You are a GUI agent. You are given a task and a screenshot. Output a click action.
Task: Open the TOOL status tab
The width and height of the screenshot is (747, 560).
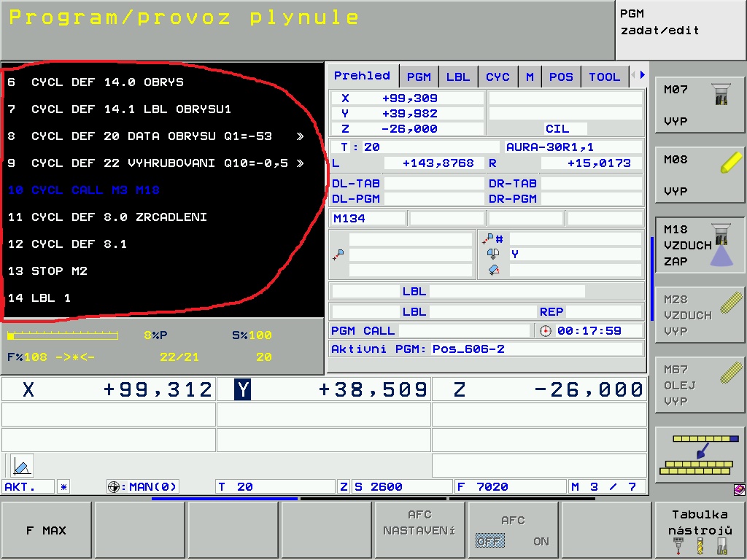point(604,77)
